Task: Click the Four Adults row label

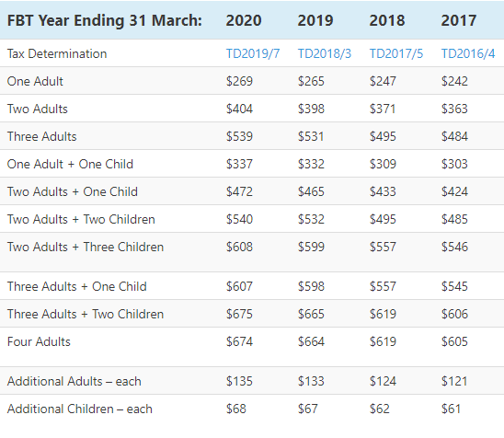Action: pos(39,342)
